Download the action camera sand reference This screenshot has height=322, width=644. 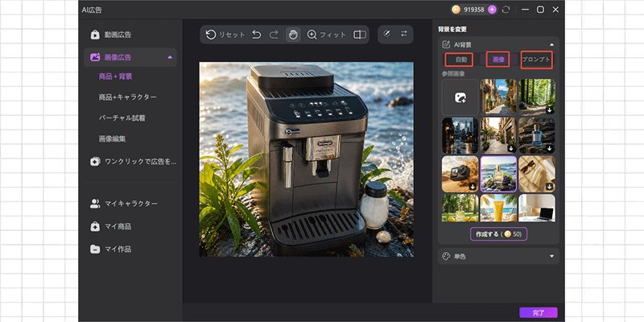click(x=473, y=187)
